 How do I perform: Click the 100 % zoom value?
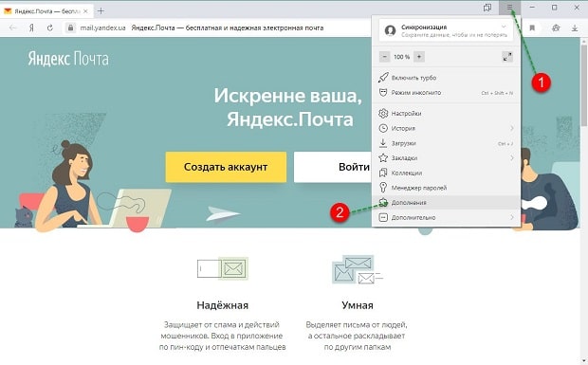point(401,57)
